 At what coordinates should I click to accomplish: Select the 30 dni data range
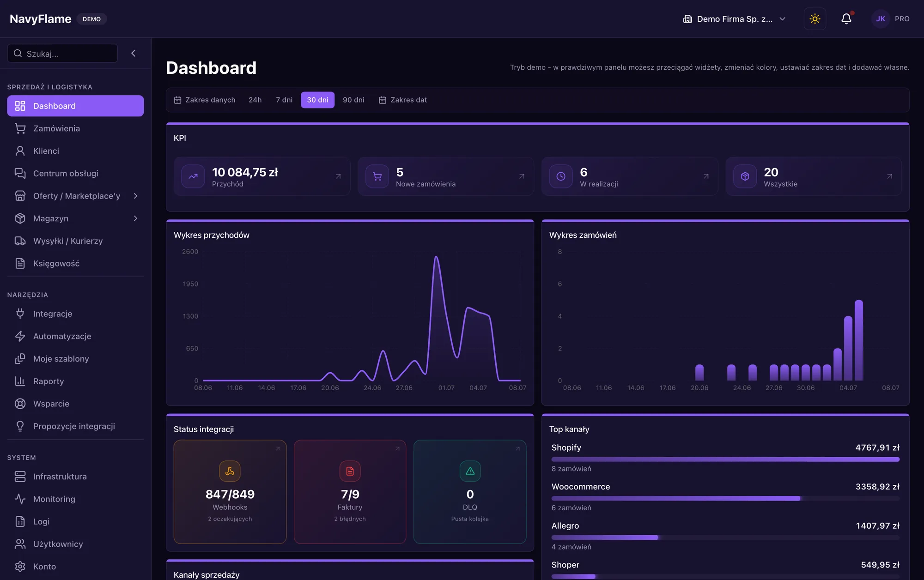[x=317, y=100]
